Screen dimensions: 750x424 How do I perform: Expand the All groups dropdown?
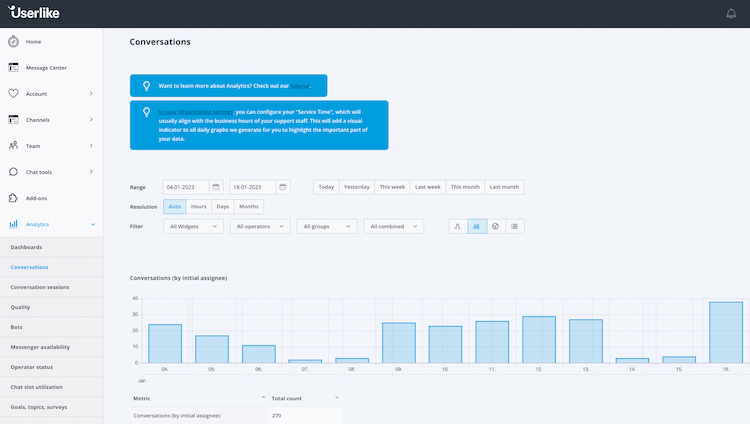pos(327,227)
